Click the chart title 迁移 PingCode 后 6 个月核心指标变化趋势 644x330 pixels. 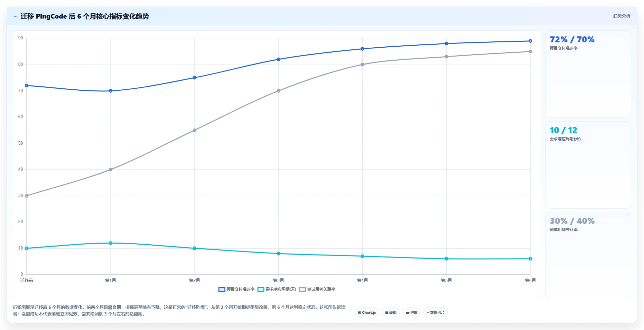click(x=85, y=17)
